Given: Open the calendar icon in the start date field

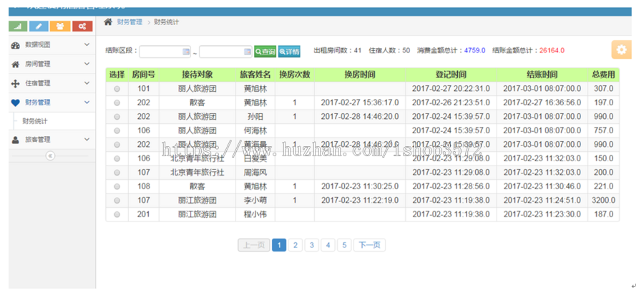Looking at the screenshot, I should (x=185, y=52).
